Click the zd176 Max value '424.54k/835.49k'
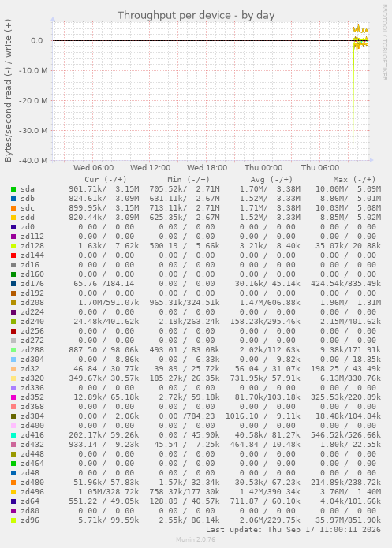Screen dimensions: 392x548 (x=345, y=284)
